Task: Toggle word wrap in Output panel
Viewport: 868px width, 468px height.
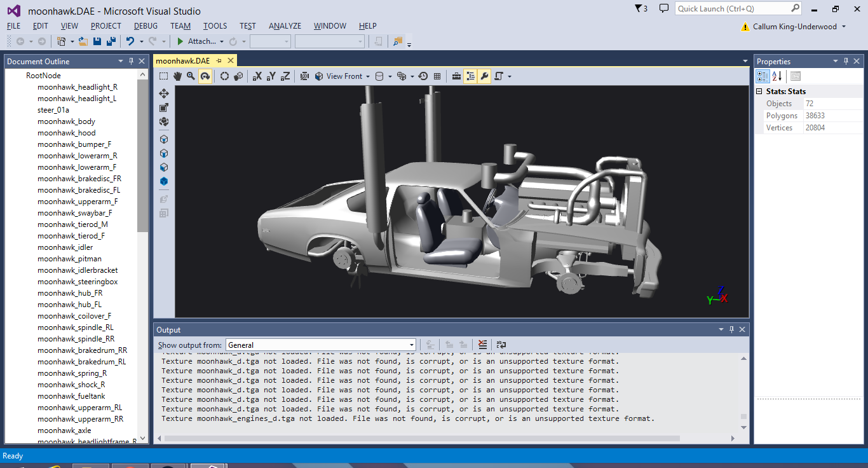Action: point(501,345)
